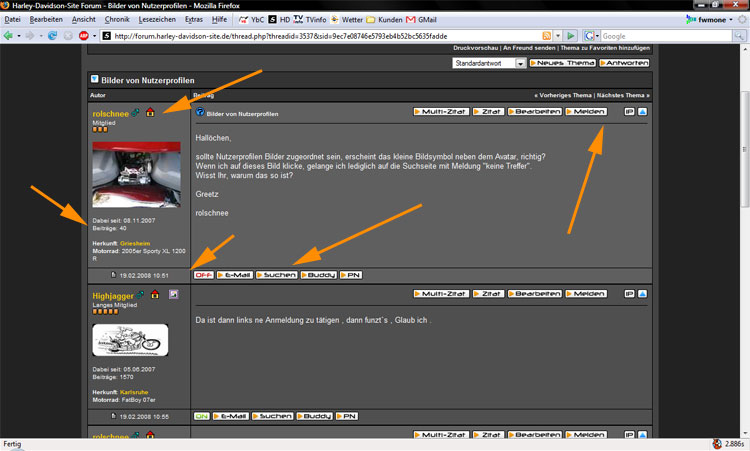
Task: Click scroll-to-top arrow icon in Highjagger's post
Action: tap(642, 294)
